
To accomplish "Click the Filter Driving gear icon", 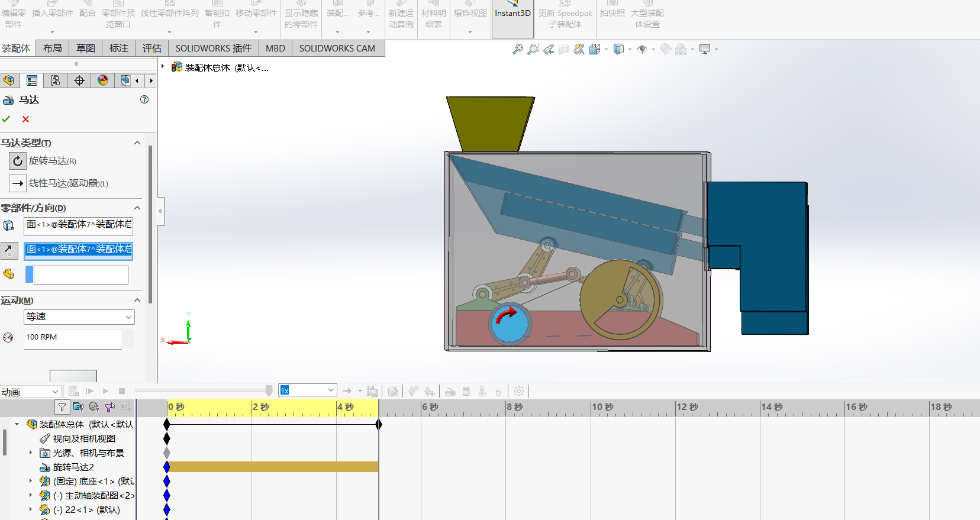I will click(94, 406).
